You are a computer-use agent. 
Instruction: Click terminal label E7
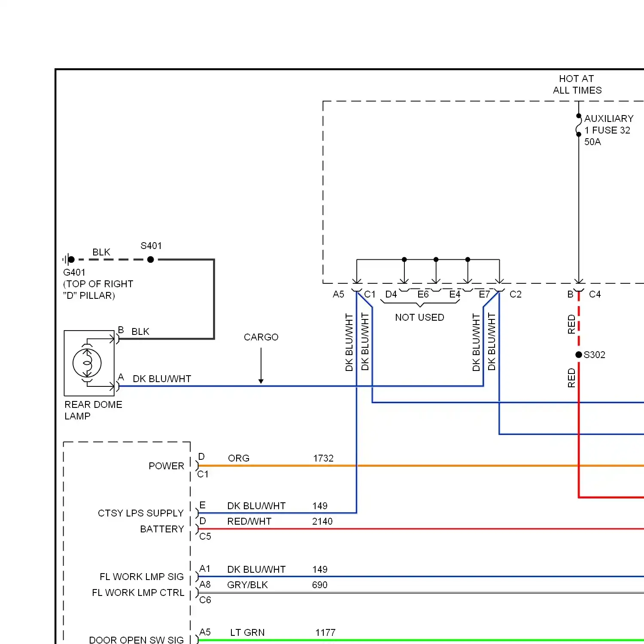pyautogui.click(x=484, y=294)
